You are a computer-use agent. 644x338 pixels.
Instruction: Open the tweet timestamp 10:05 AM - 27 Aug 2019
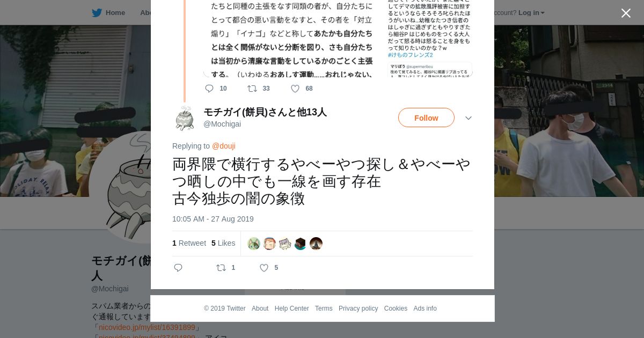tap(213, 219)
